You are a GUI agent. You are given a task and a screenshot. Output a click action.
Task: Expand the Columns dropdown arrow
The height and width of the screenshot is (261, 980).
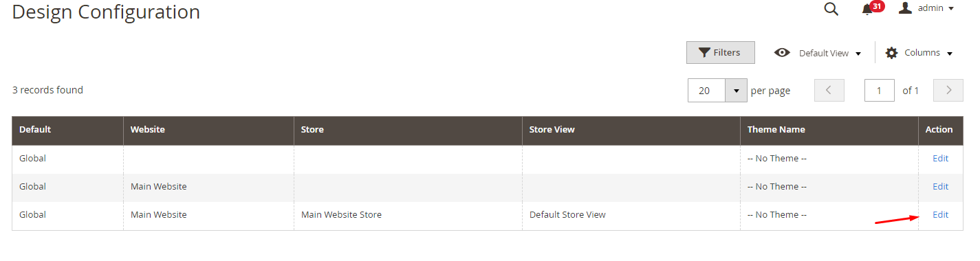[x=950, y=54]
